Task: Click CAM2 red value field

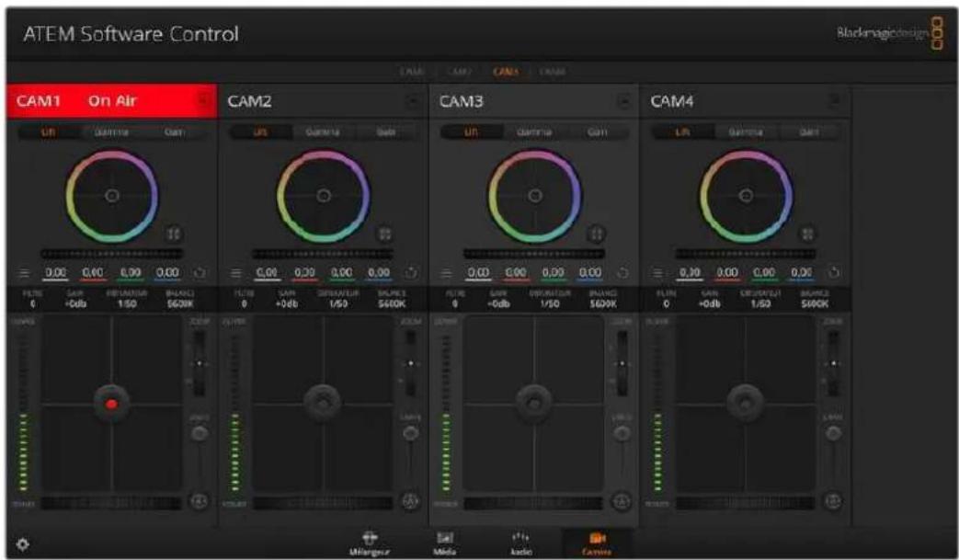Action: point(304,273)
